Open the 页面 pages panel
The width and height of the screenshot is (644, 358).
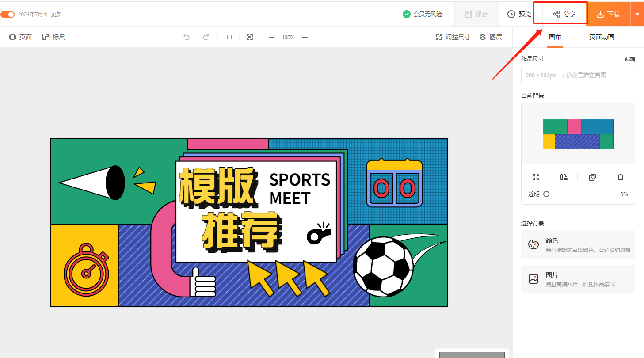click(x=20, y=37)
